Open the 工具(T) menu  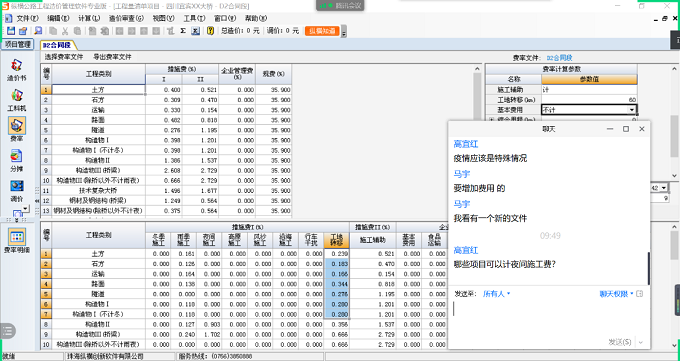(194, 18)
